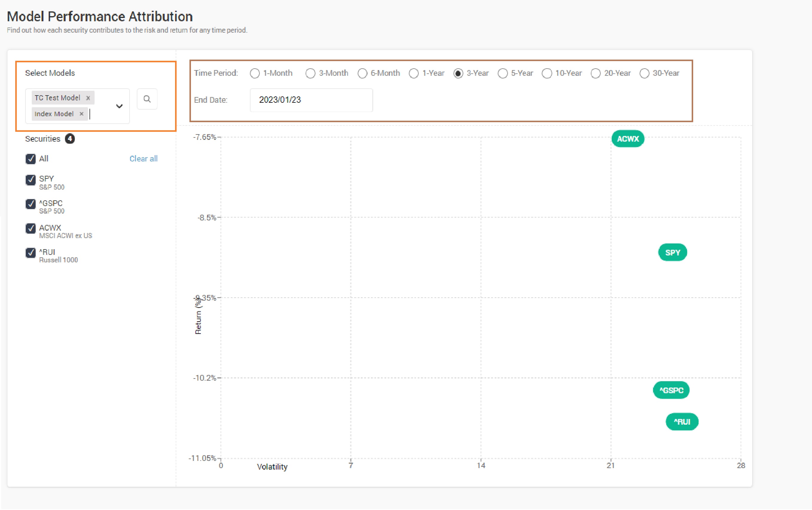This screenshot has height=510, width=812.
Task: Uncheck the ^GSPC security checkbox
Action: [31, 204]
